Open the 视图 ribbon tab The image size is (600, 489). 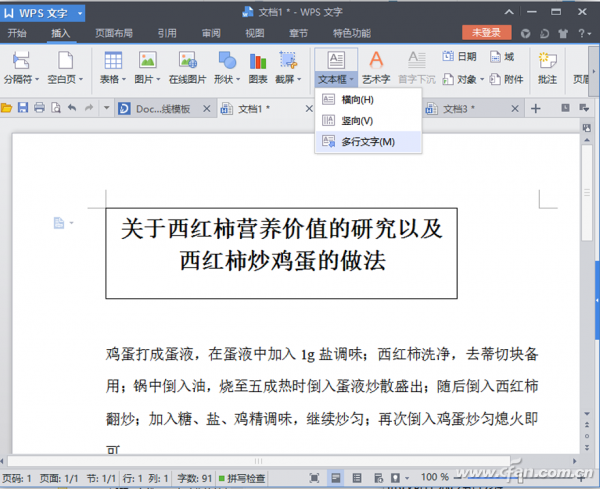tap(255, 33)
